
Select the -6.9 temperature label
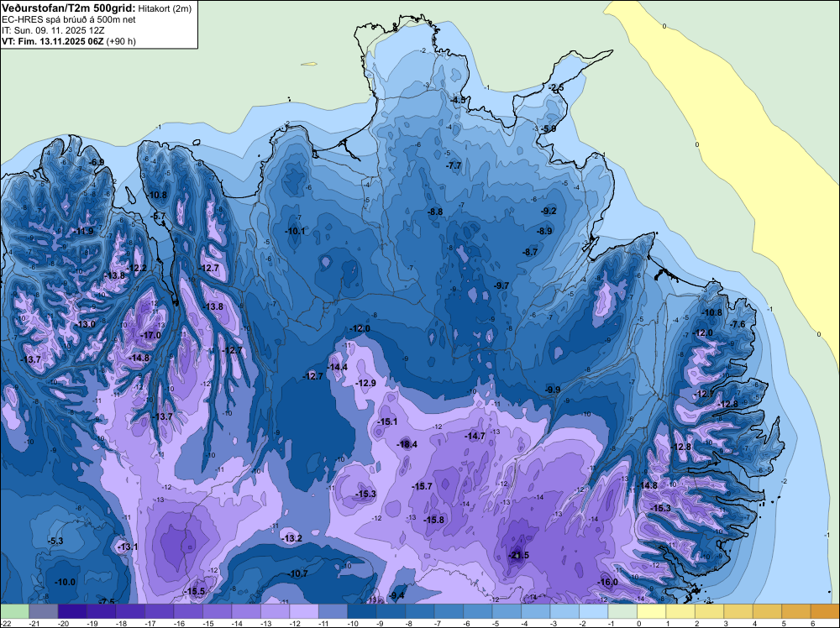pyautogui.click(x=96, y=162)
